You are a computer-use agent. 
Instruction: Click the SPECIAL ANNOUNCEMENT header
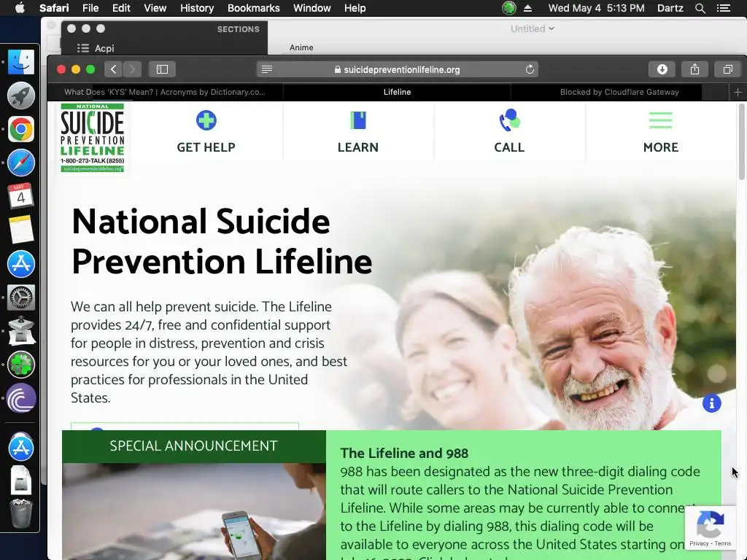tap(193, 446)
